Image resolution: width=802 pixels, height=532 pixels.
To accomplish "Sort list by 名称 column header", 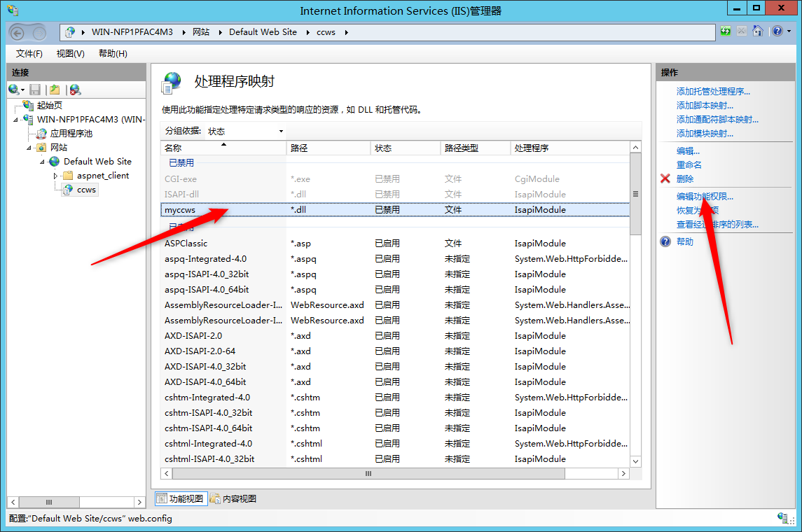I will click(x=223, y=148).
